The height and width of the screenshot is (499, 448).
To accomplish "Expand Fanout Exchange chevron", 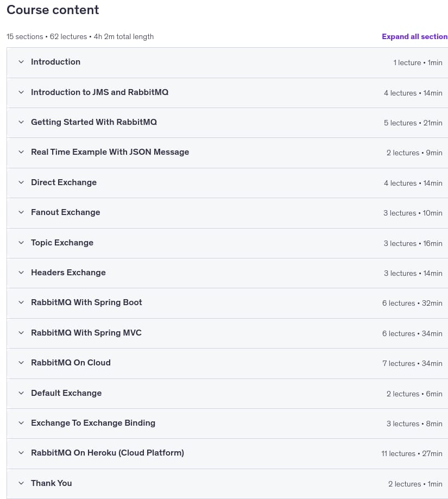I will pyautogui.click(x=21, y=212).
